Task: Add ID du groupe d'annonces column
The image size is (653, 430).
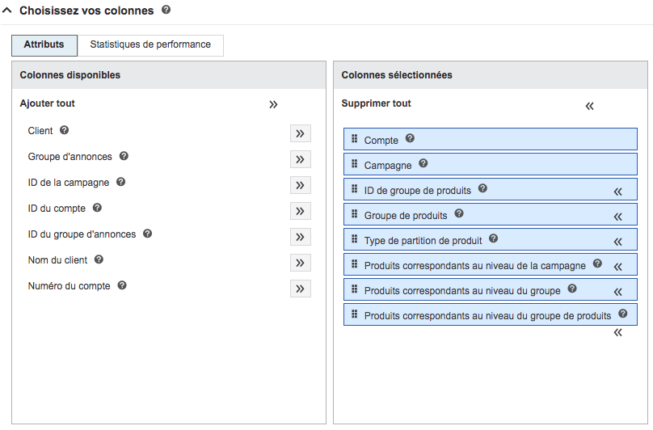Action: tap(299, 237)
